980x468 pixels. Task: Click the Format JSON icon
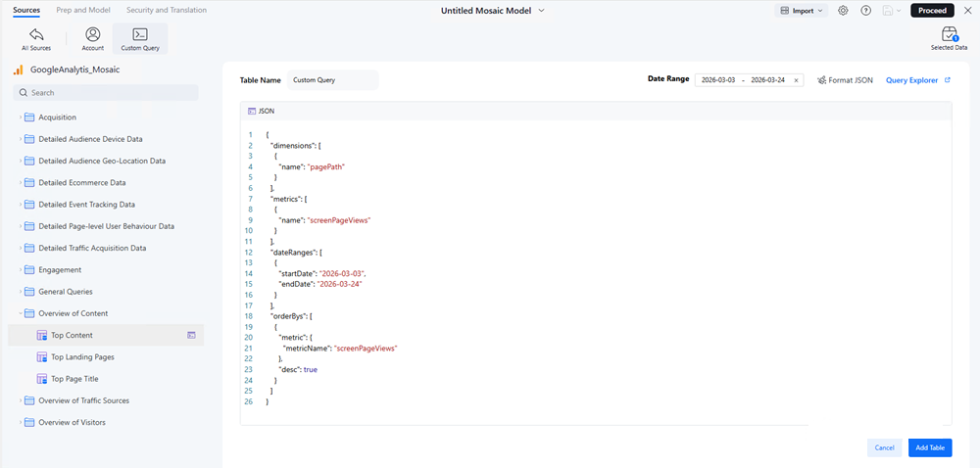pos(821,80)
